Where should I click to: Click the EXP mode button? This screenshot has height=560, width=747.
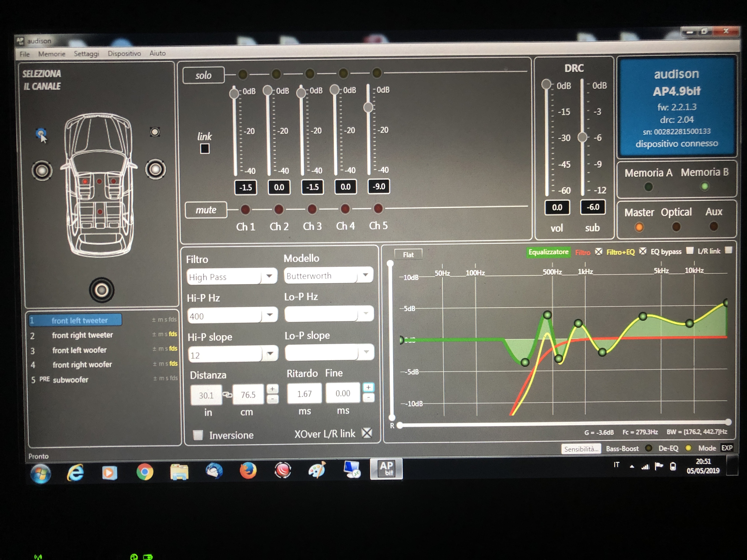[x=727, y=448]
